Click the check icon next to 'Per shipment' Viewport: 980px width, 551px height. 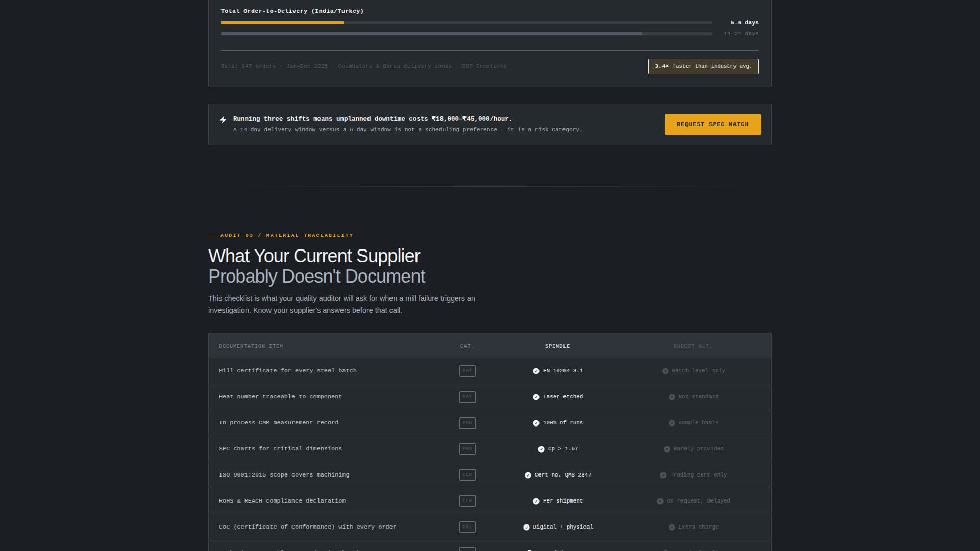pos(535,501)
